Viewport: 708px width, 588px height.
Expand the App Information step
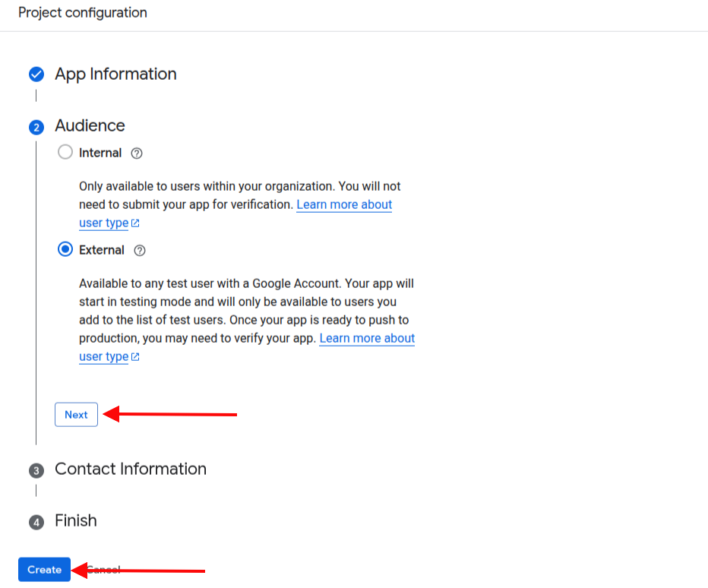click(x=115, y=74)
